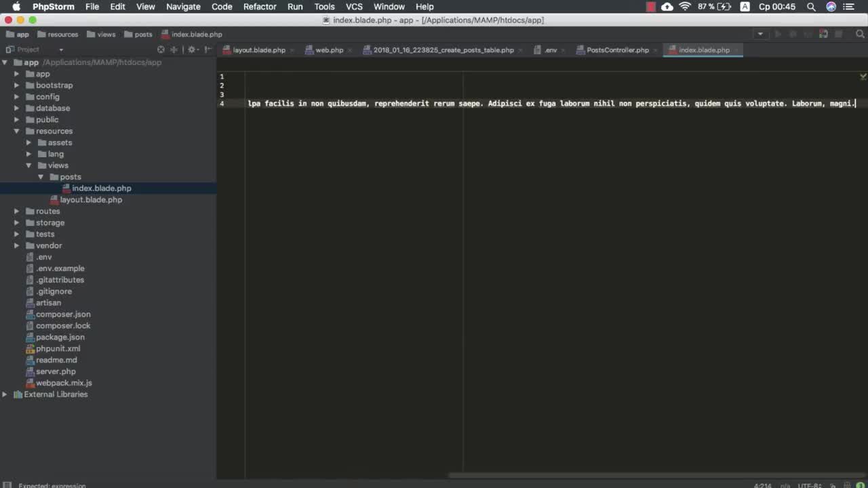Select the phpunit.xml file
Viewport: 868px width, 488px height.
[58, 348]
